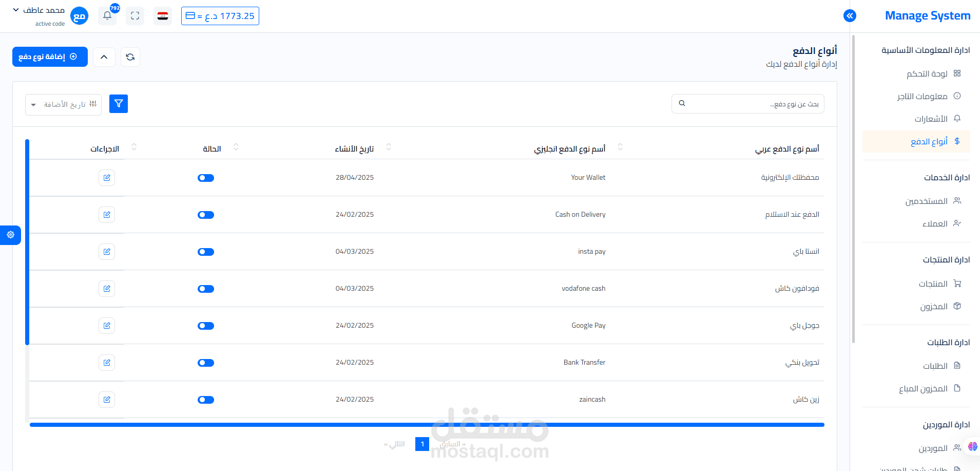
Task: Refresh the payment types list
Action: click(x=130, y=56)
